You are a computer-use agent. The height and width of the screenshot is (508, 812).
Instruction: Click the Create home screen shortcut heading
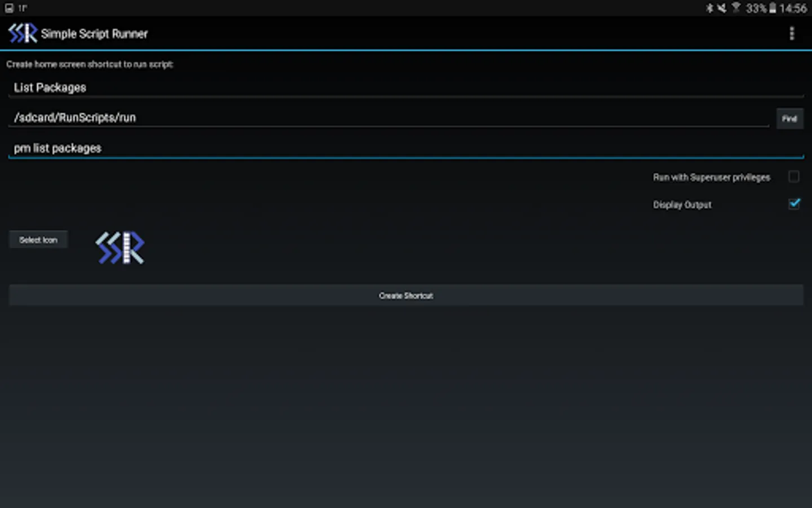pos(90,64)
